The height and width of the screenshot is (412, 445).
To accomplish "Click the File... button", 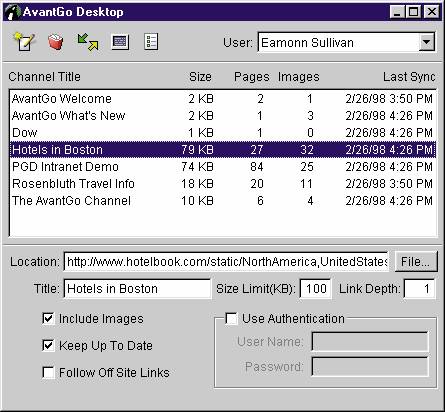I will pos(416,262).
